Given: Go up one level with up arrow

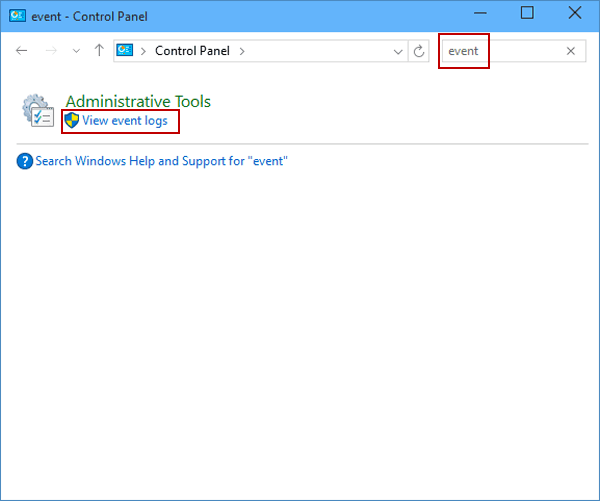Looking at the screenshot, I should coord(99,50).
